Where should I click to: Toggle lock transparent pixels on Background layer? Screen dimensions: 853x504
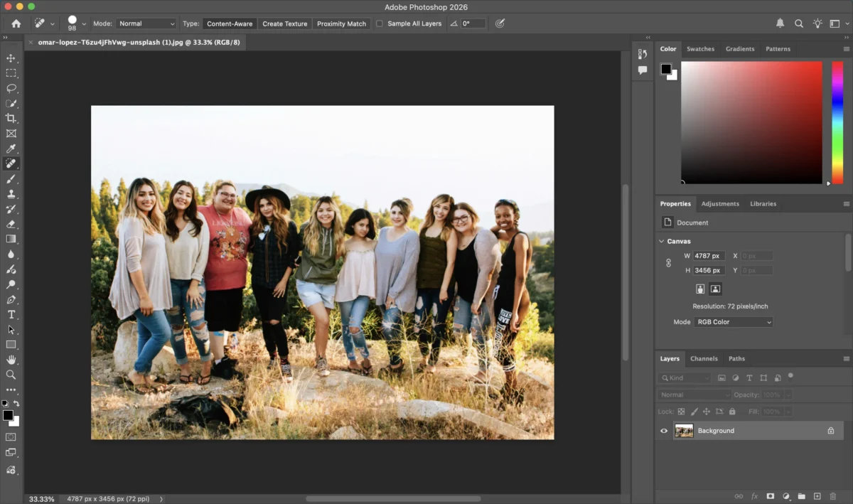(681, 411)
